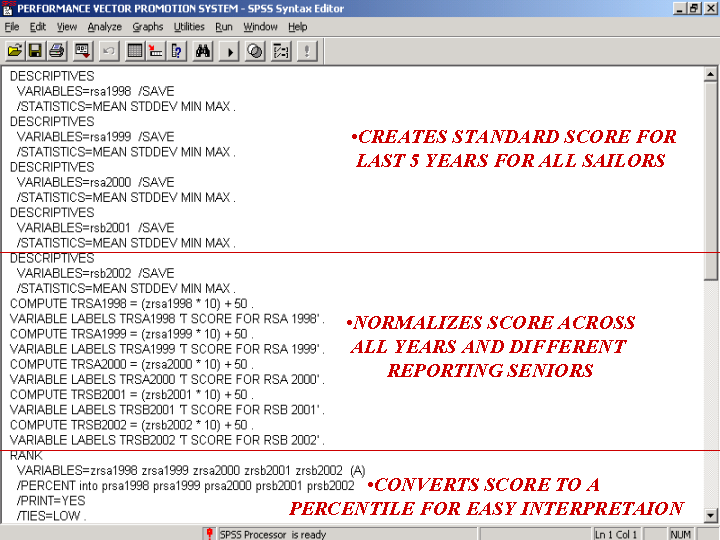Image resolution: width=720 pixels, height=540 pixels.
Task: Click the line VARIABLES=rsb2001 /SAVE
Action: (x=96, y=228)
